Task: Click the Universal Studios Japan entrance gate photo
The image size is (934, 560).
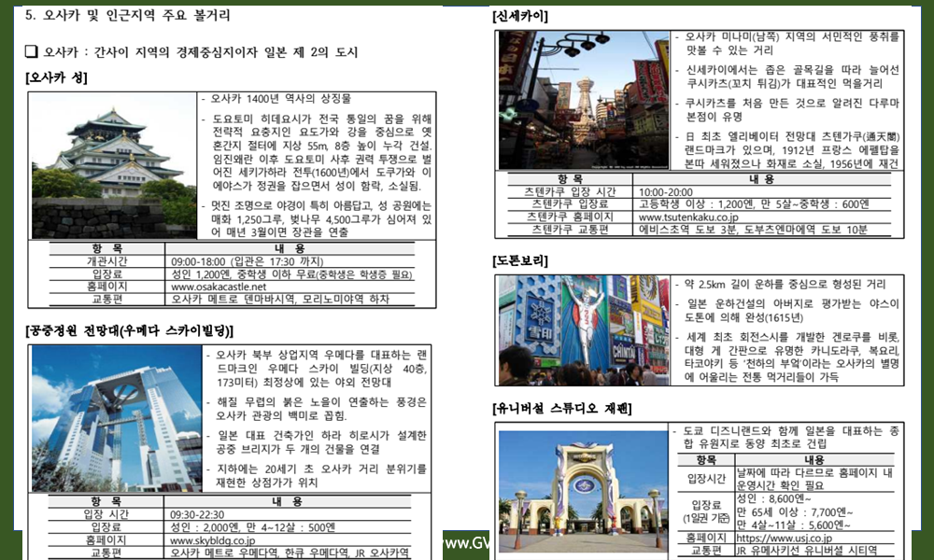Action: point(583,491)
